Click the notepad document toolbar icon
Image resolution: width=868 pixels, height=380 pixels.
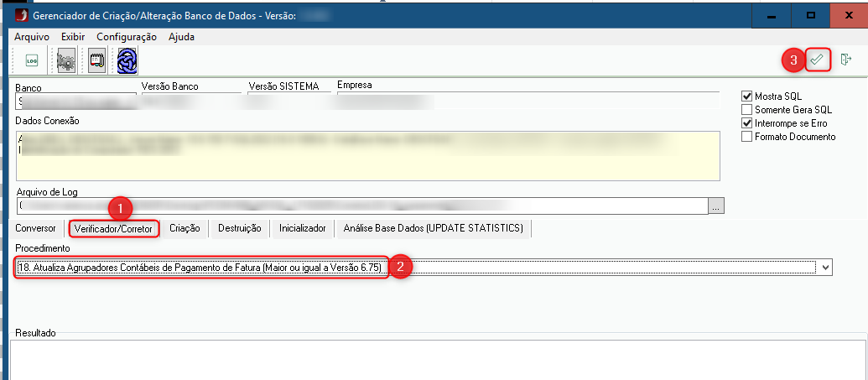[x=96, y=60]
